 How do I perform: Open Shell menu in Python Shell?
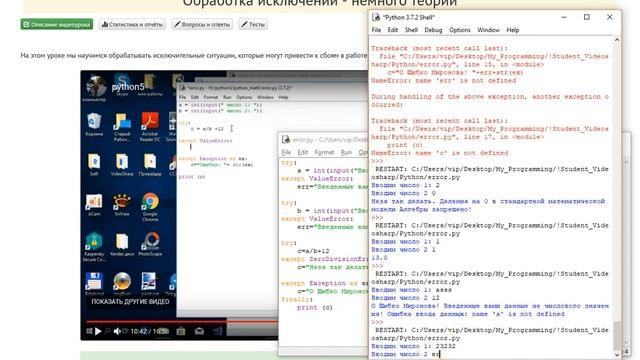pos(411,30)
